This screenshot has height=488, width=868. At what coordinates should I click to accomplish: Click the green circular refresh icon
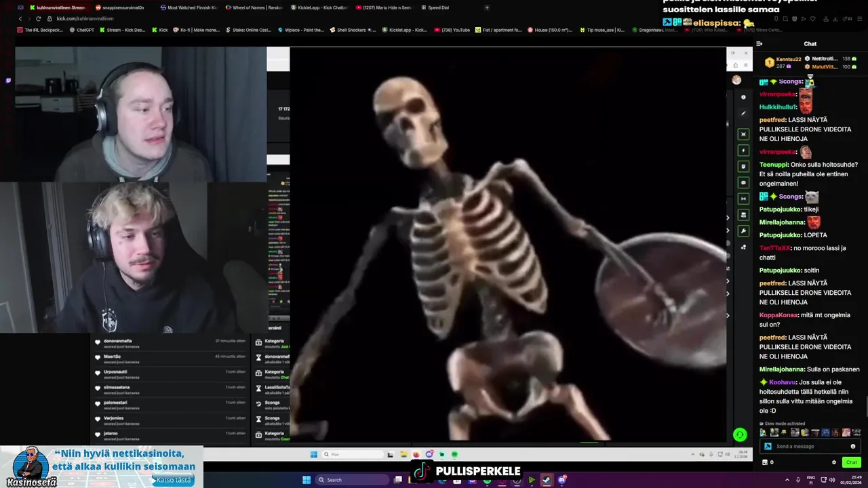click(x=740, y=434)
